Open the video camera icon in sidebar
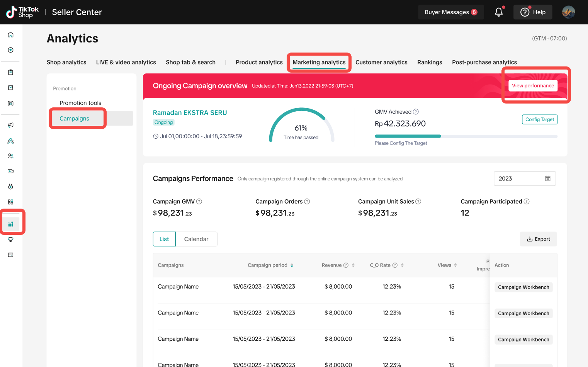588x367 pixels. [x=11, y=171]
